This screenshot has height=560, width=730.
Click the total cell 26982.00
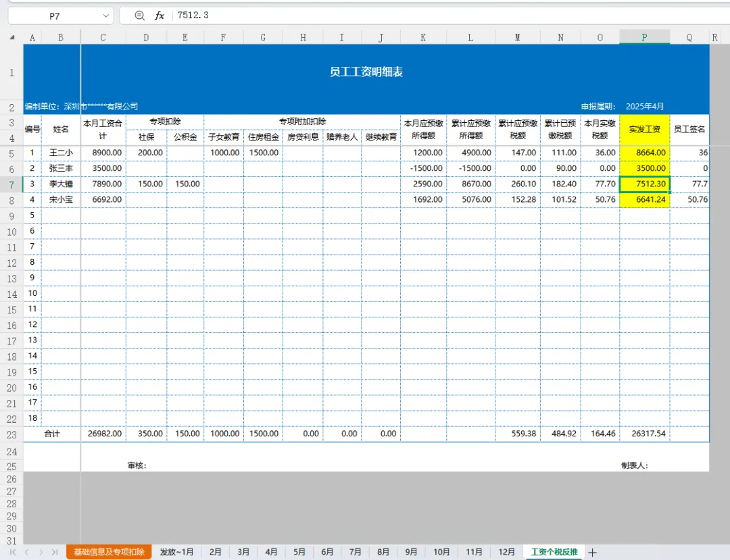[x=103, y=434]
